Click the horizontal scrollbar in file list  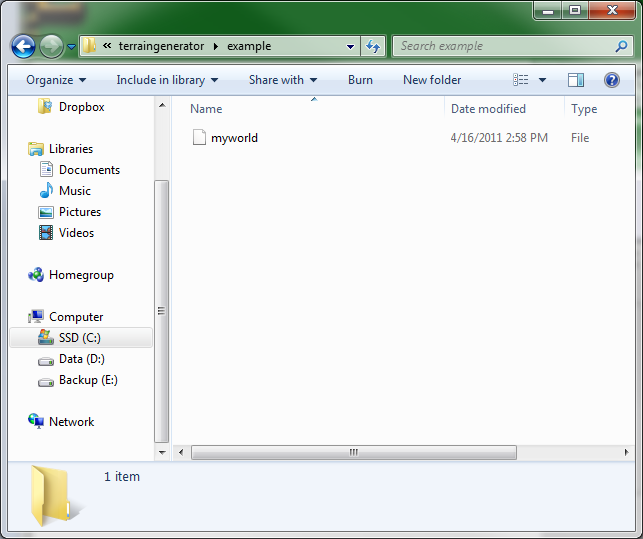(x=353, y=452)
